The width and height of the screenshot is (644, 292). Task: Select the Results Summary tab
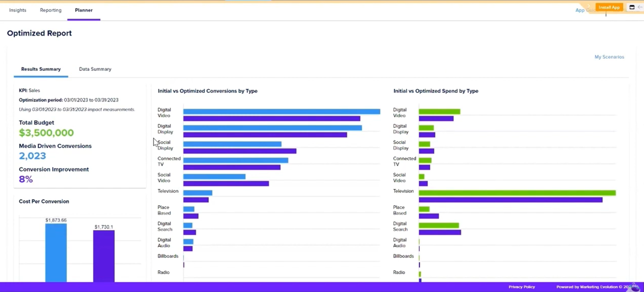[41, 69]
